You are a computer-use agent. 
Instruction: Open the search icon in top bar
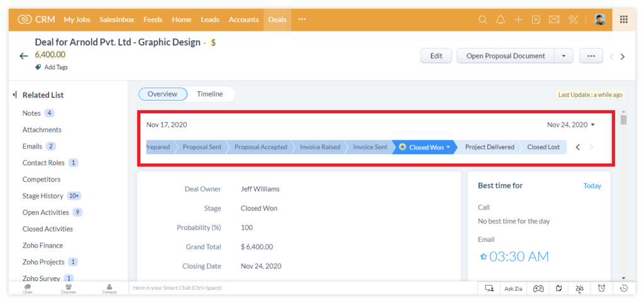[x=483, y=20]
